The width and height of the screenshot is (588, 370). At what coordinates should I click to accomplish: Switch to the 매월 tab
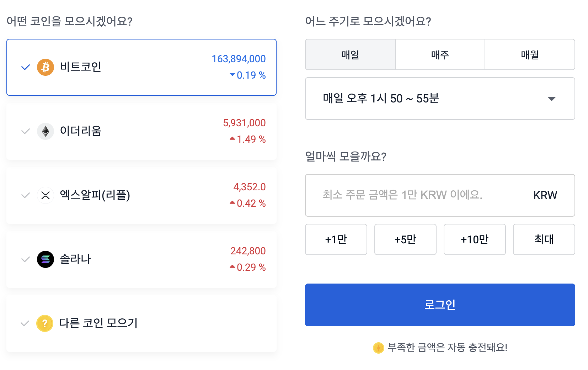point(530,55)
